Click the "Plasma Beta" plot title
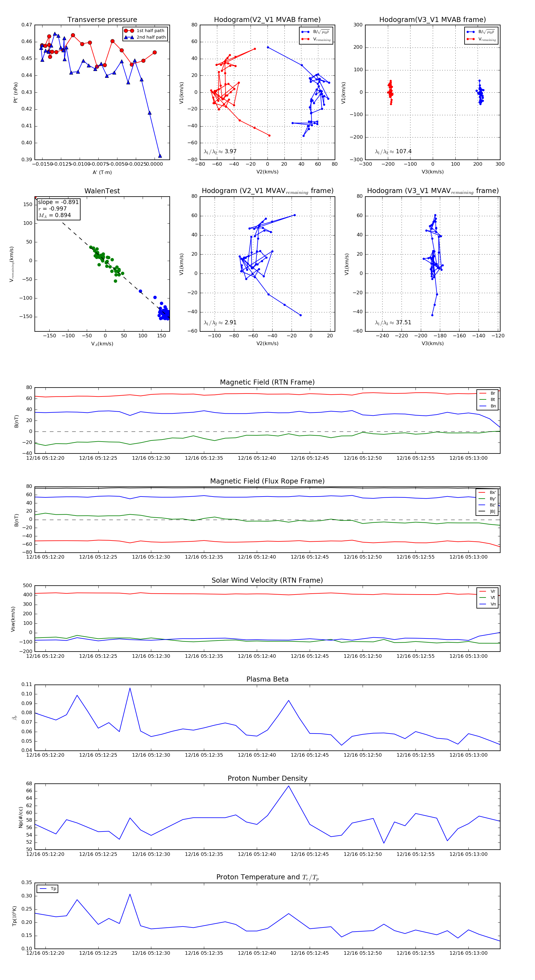The height and width of the screenshot is (980, 535). [x=267, y=679]
